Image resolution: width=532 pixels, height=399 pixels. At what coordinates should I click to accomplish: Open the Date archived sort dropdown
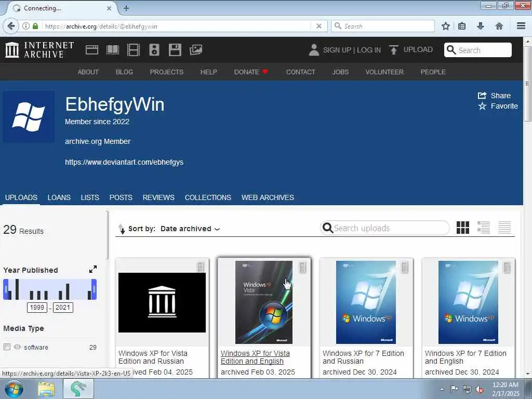point(190,229)
